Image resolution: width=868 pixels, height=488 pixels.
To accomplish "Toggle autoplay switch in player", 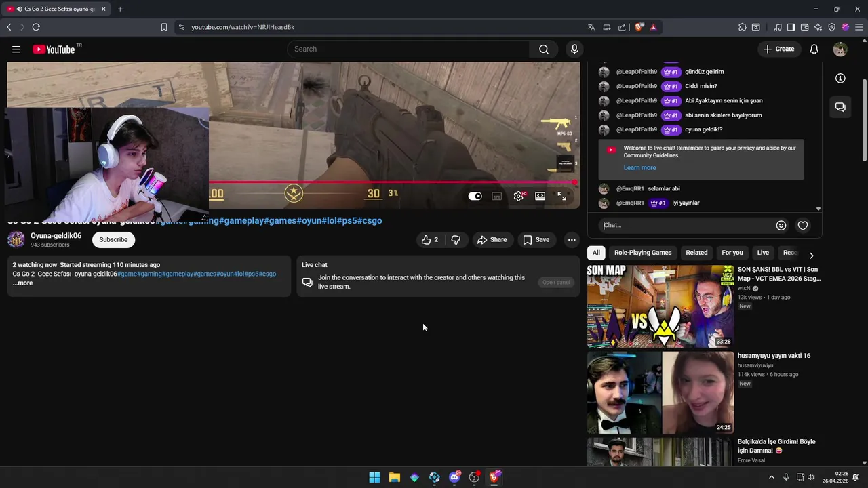I will (475, 196).
